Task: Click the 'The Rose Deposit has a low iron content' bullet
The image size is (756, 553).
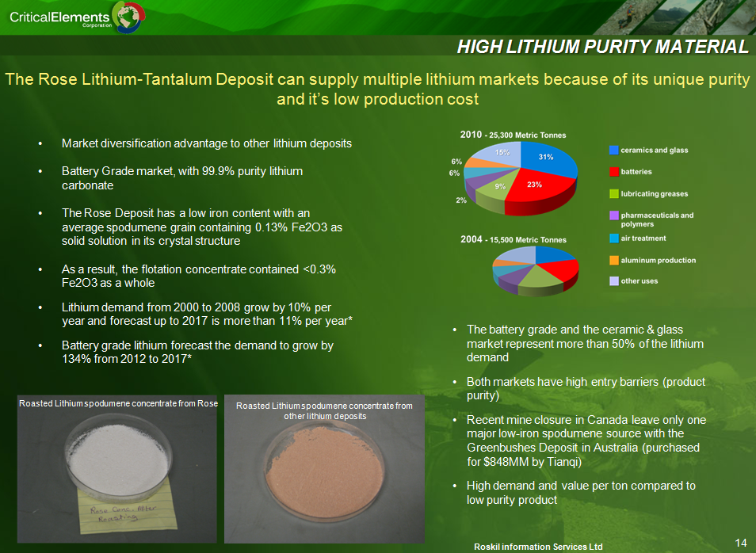Action: [x=202, y=227]
